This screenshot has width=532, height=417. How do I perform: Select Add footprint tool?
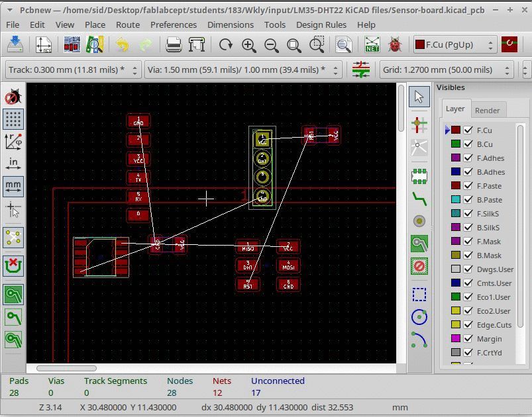point(419,176)
